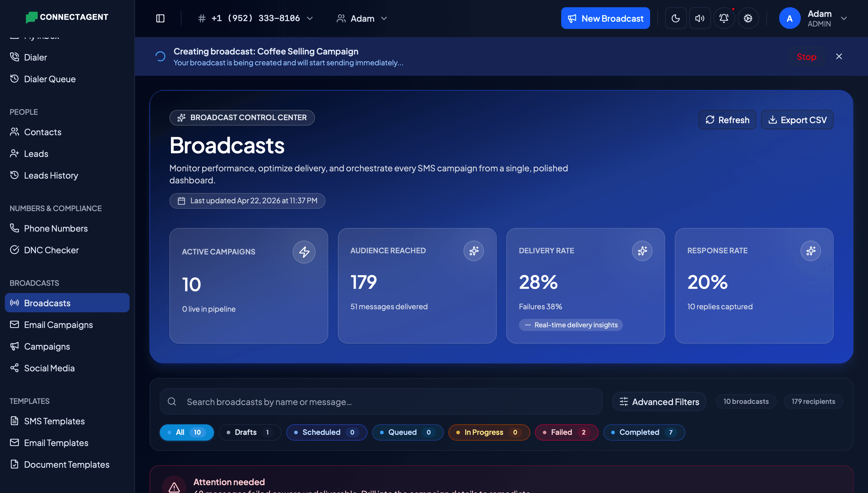Click the Broadcast Control Center badge

tap(242, 117)
